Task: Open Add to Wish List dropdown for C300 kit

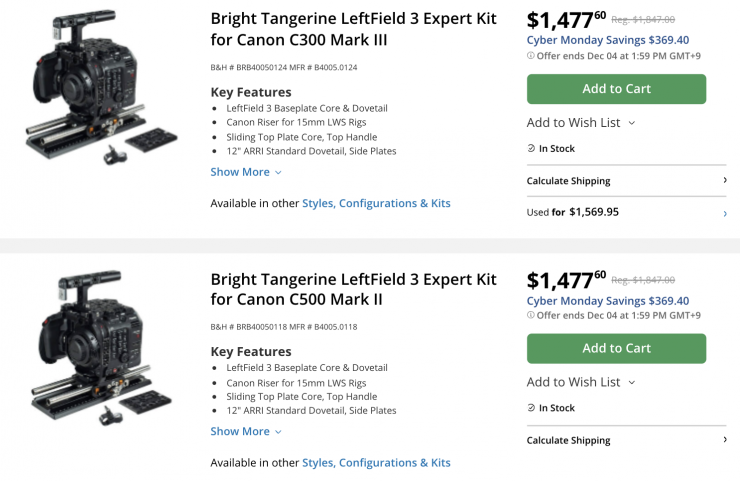Action: tap(581, 123)
